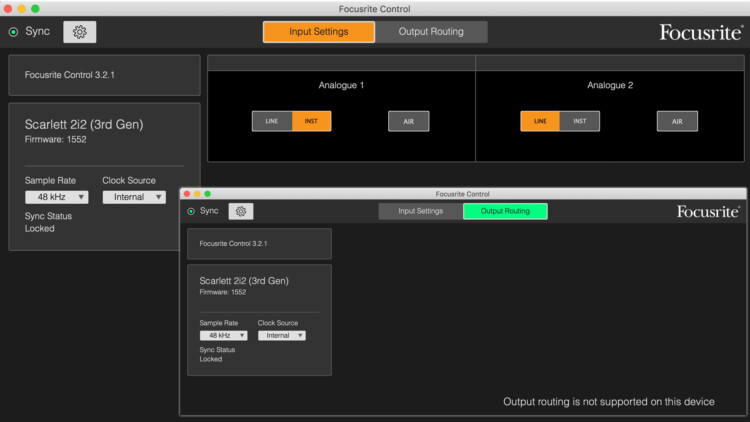This screenshot has height=422, width=750.
Task: Click the 'Focusrite Control 3.2.1' text in the front window
Action: tap(233, 244)
